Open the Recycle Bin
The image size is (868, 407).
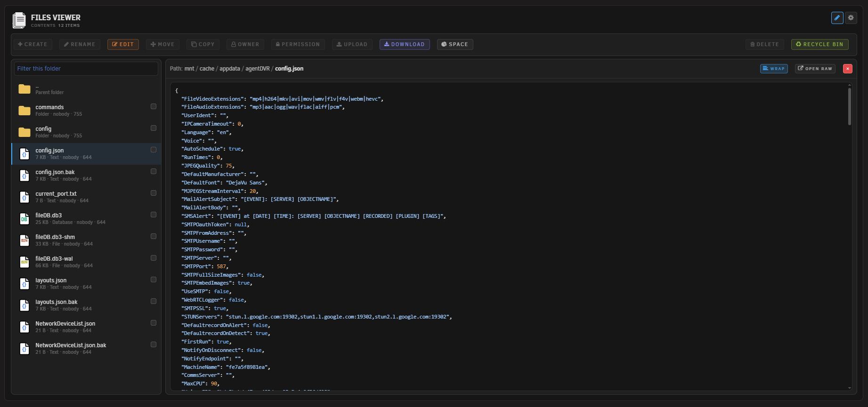click(820, 44)
